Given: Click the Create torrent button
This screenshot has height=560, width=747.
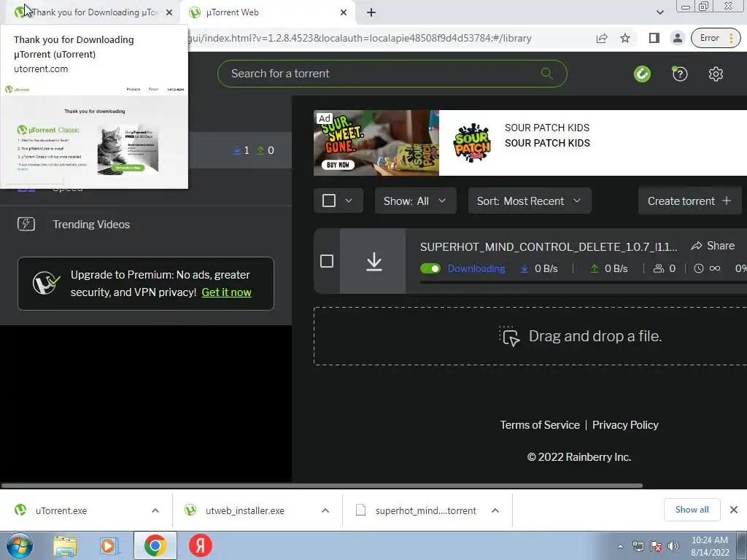Looking at the screenshot, I should 690,201.
